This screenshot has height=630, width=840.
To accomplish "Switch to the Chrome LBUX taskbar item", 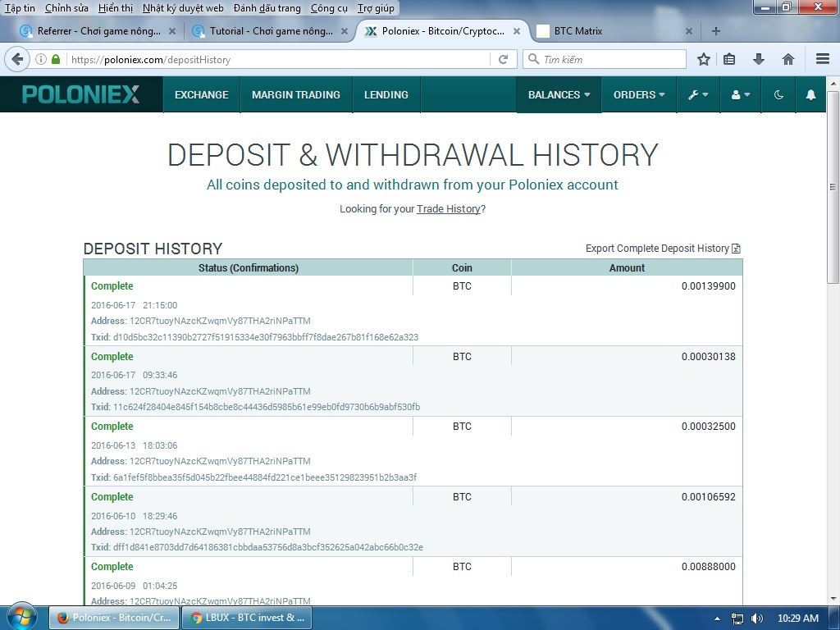I will [246, 618].
